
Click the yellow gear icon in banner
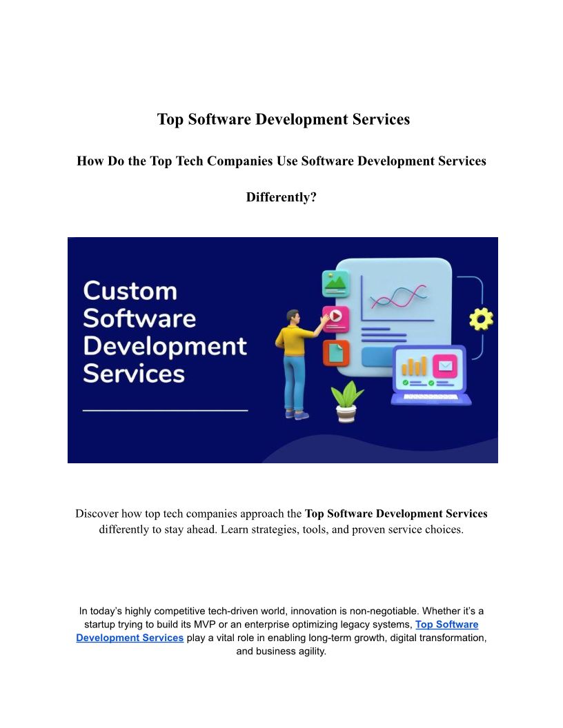pyautogui.click(x=481, y=318)
